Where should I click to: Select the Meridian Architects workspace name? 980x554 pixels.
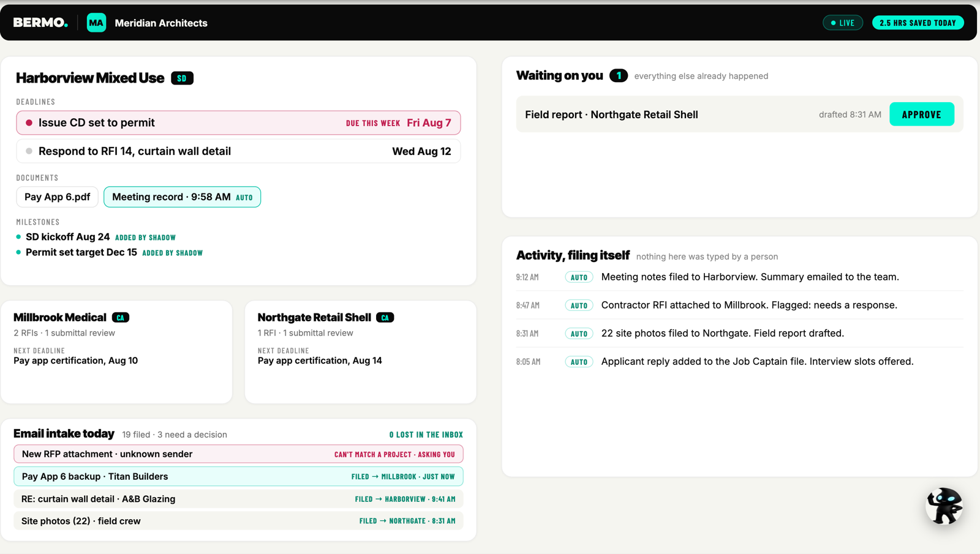point(161,23)
